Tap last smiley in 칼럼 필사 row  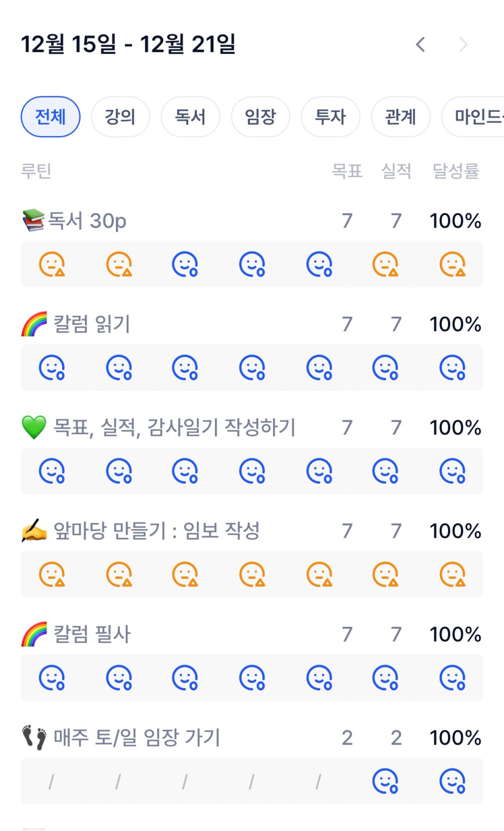pos(452,678)
